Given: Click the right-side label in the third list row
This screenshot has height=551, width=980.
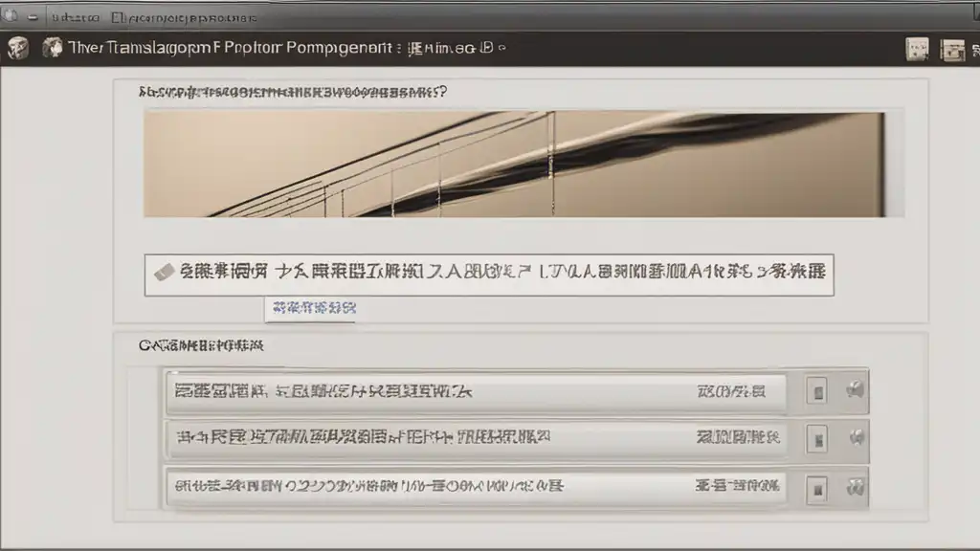Looking at the screenshot, I should 738,485.
